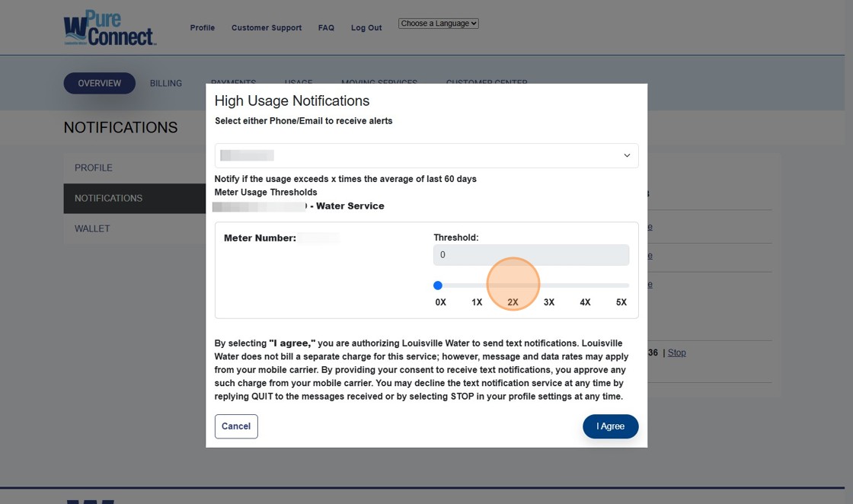Set threshold slider to 2X mark

[513, 285]
